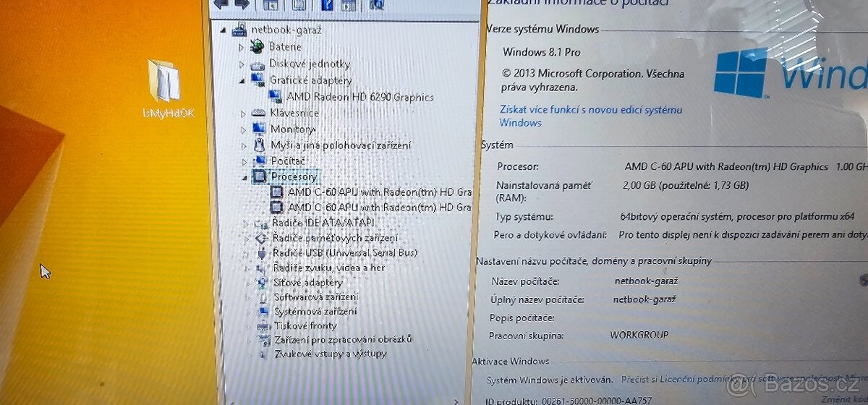Click the Systémová zařízení category icon
Screen dimensions: 868x405
click(264, 312)
